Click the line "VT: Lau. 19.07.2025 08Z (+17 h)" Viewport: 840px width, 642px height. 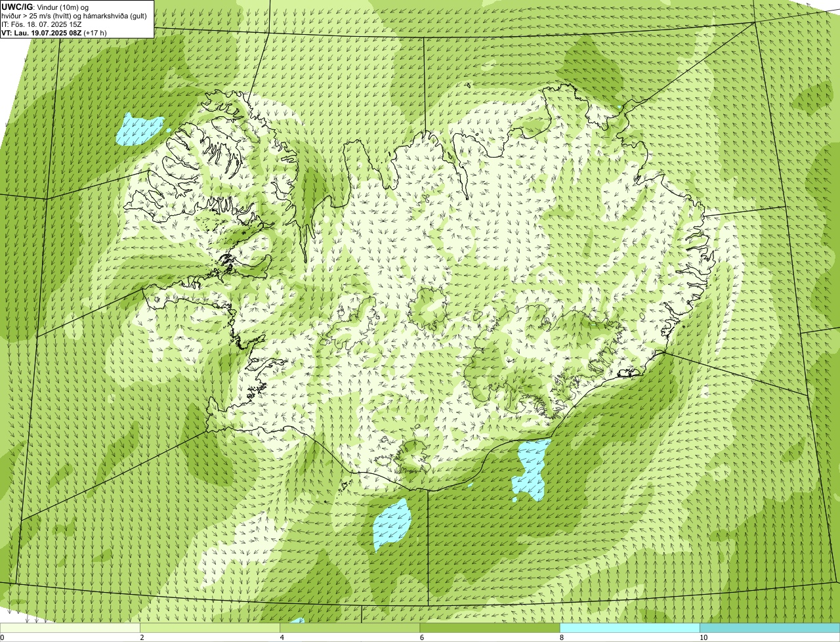point(54,33)
